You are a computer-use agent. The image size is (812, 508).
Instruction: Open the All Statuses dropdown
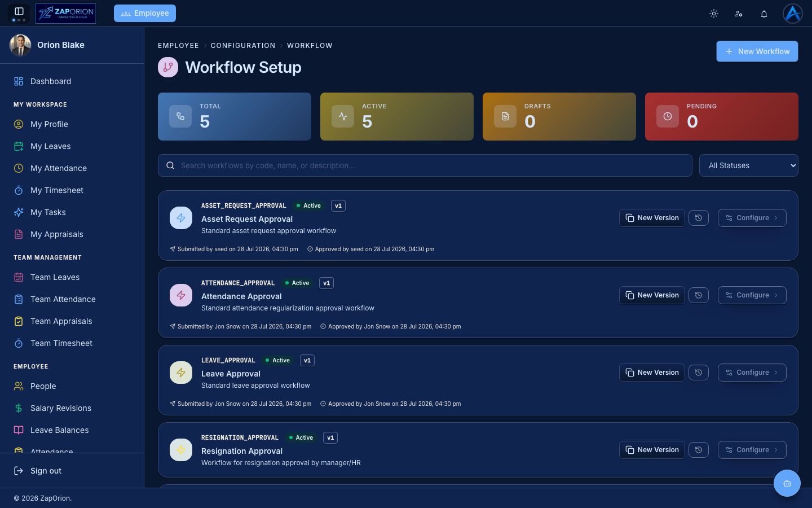(749, 165)
